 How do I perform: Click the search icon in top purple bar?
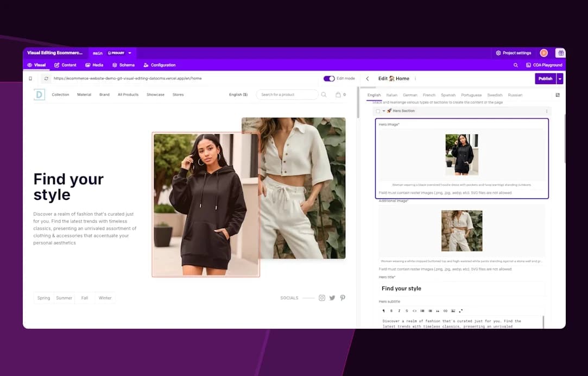click(x=515, y=65)
